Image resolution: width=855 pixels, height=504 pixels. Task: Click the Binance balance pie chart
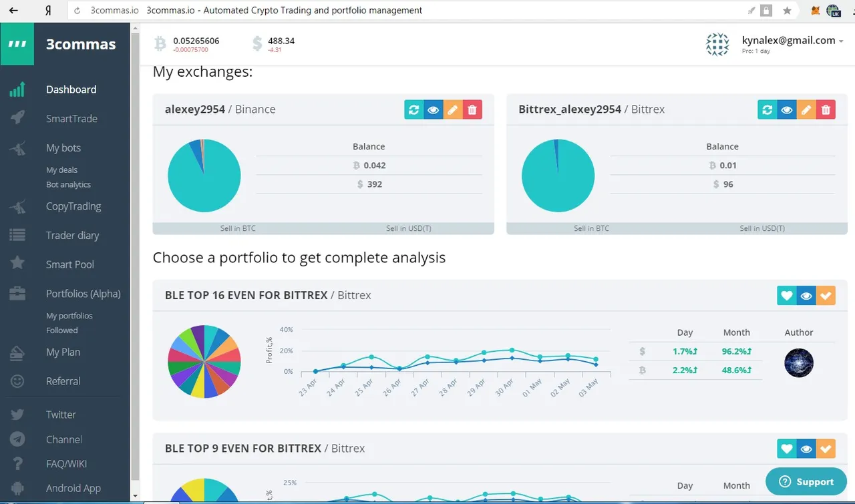click(x=204, y=176)
